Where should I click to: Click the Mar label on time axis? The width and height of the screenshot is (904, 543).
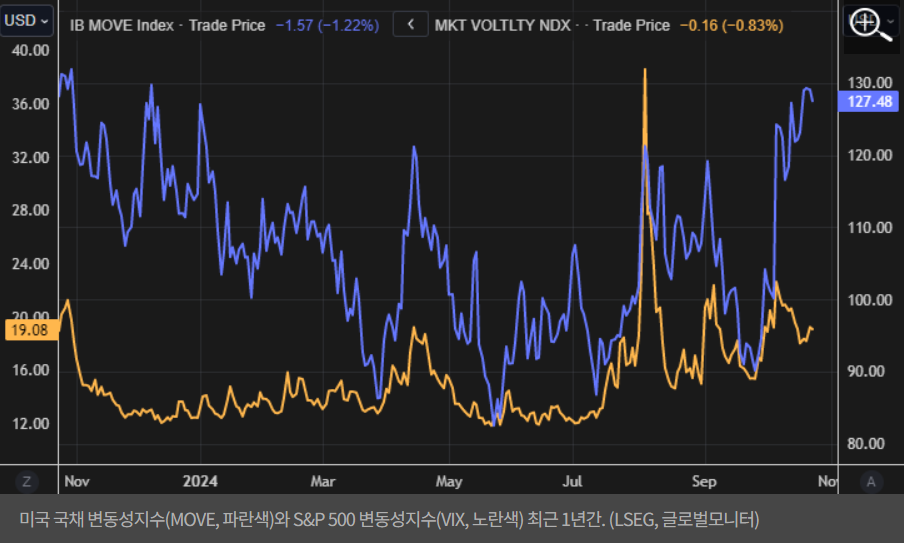[323, 481]
